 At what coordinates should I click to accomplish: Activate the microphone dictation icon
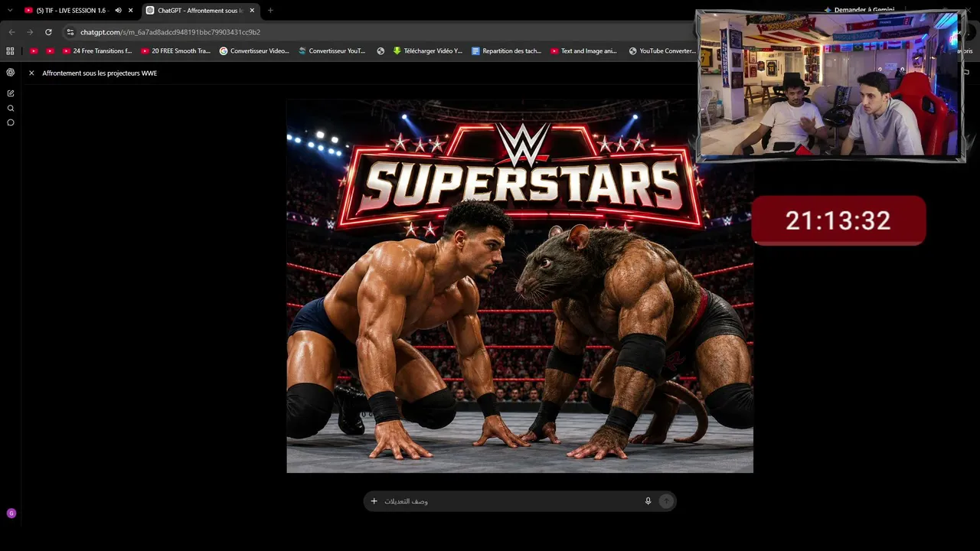click(x=648, y=501)
